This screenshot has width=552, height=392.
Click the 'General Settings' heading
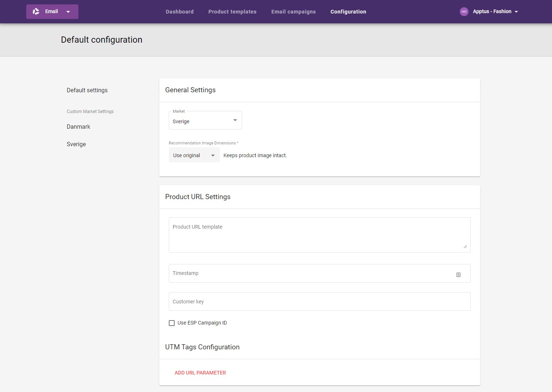190,90
